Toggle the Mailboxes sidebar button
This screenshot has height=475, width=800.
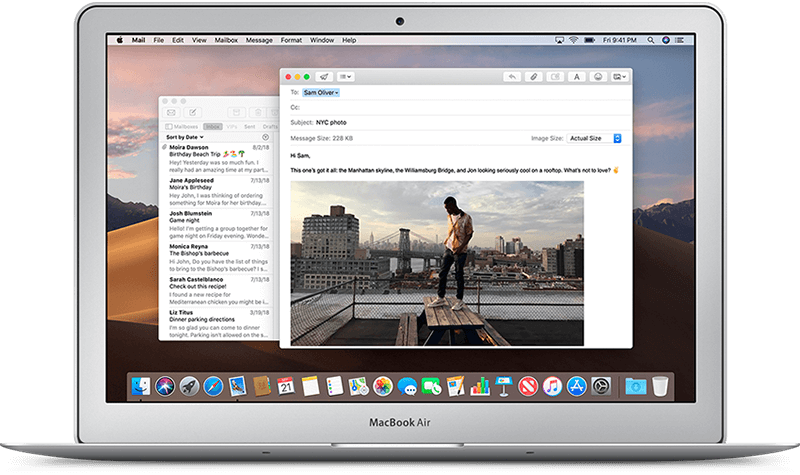(183, 127)
